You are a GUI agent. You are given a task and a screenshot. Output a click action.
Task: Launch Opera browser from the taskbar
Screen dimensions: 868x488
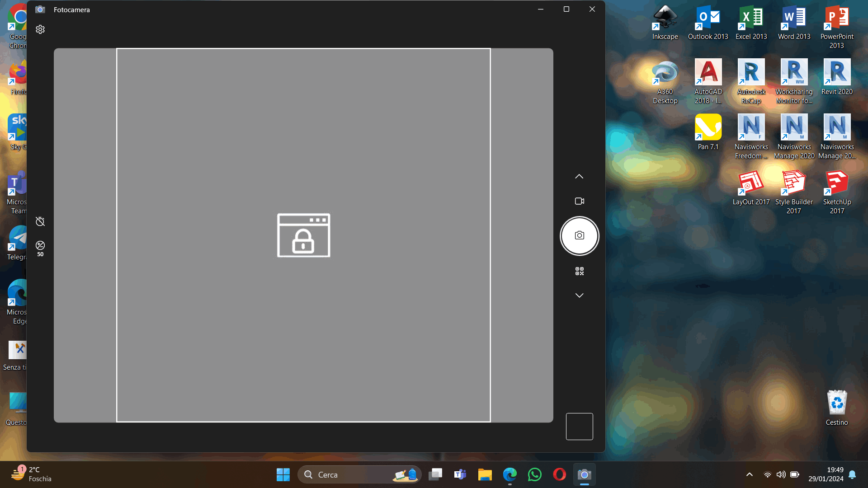tap(559, 474)
